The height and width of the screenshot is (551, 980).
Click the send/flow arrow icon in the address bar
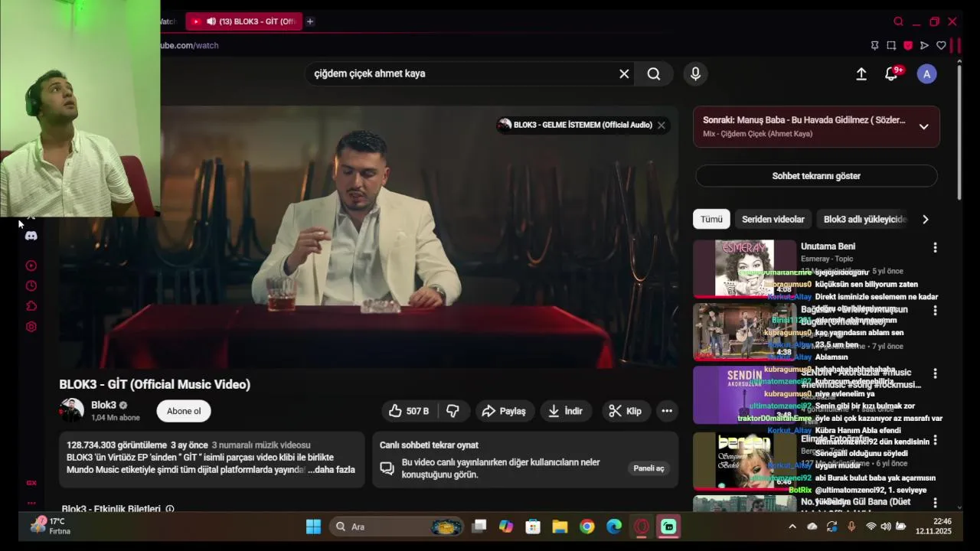pos(924,45)
